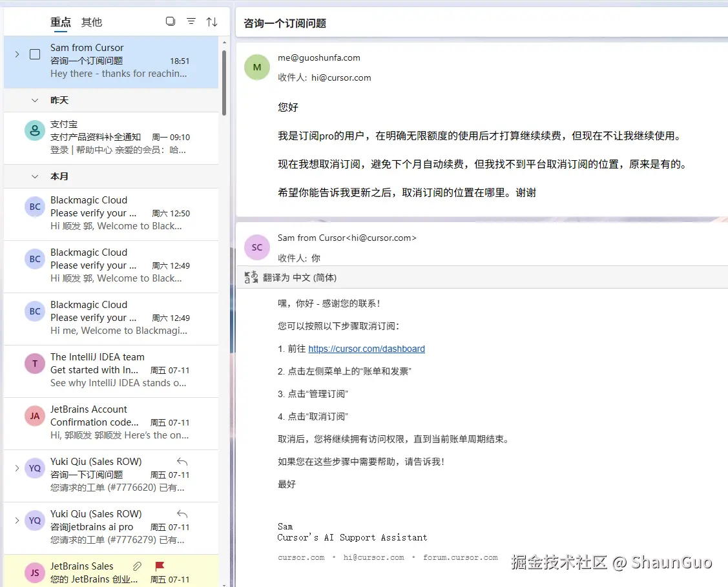Screen dimensions: 728x587
Task: Click the translate icon next to 翻译为 中文
Action: (x=251, y=277)
